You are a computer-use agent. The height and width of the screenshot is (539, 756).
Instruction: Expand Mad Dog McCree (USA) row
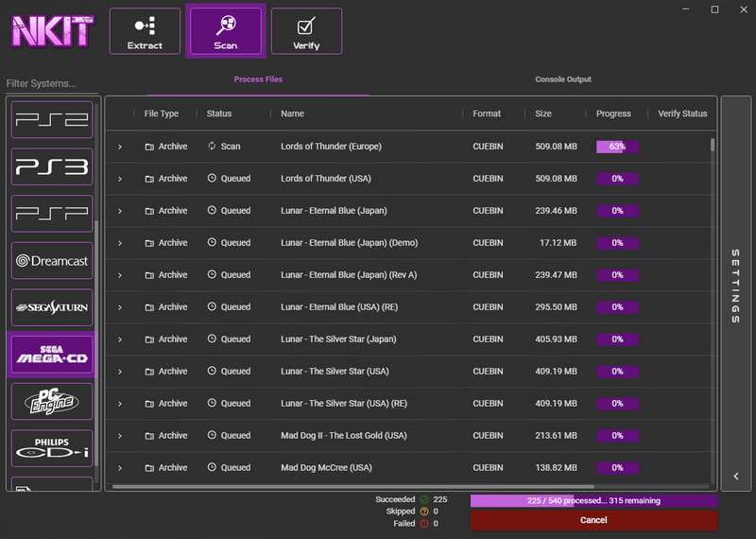tap(120, 468)
